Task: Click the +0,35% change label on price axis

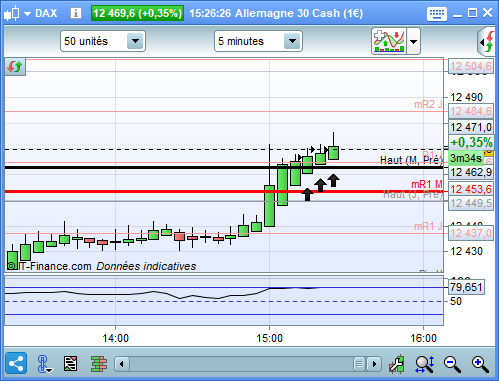Action: [x=471, y=142]
